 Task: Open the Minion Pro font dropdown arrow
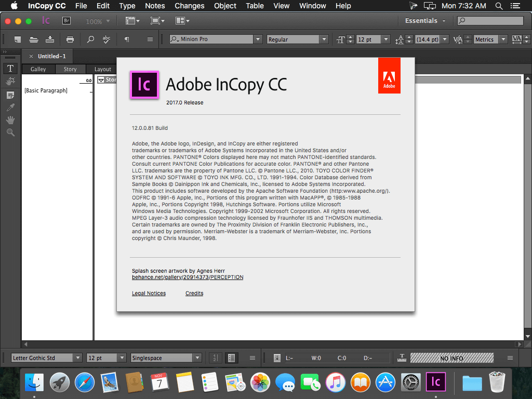(x=258, y=39)
